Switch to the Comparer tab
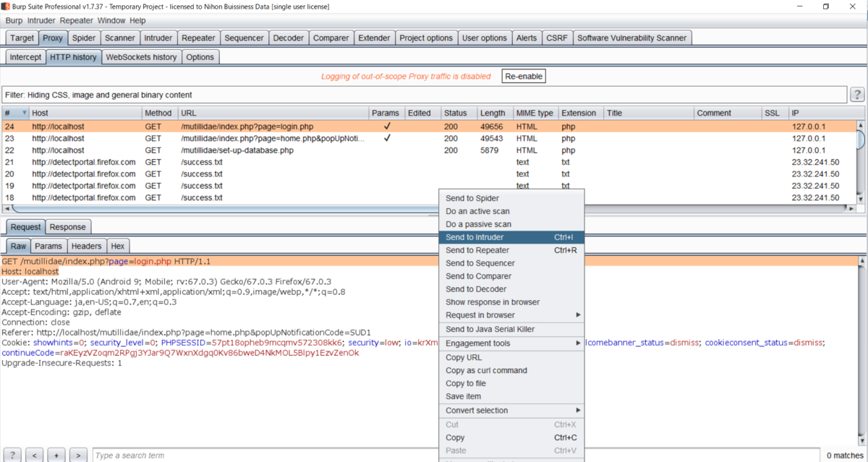The image size is (868, 462). coord(331,38)
